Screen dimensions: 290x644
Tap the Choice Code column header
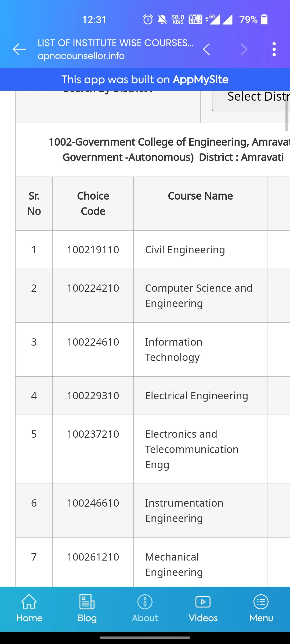(x=93, y=204)
